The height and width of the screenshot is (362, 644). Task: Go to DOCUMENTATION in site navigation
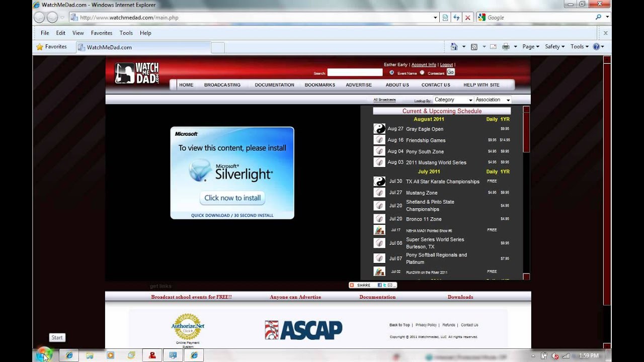point(274,85)
